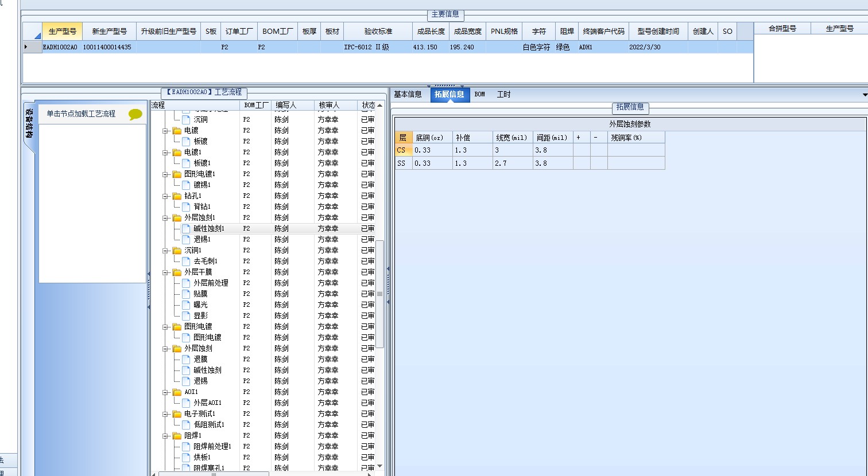This screenshot has width=868, height=476.
Task: Click the document icon beside 板镀1
Action: click(x=186, y=163)
